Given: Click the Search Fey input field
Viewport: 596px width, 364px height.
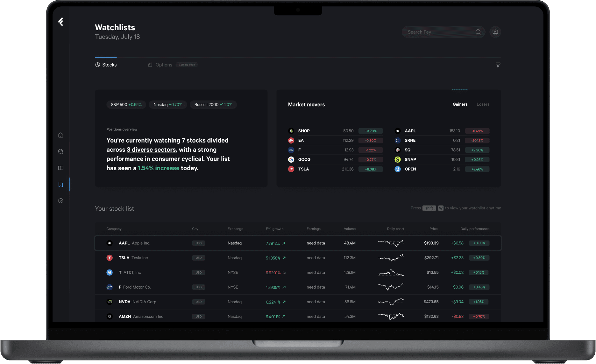Looking at the screenshot, I should click(443, 32).
